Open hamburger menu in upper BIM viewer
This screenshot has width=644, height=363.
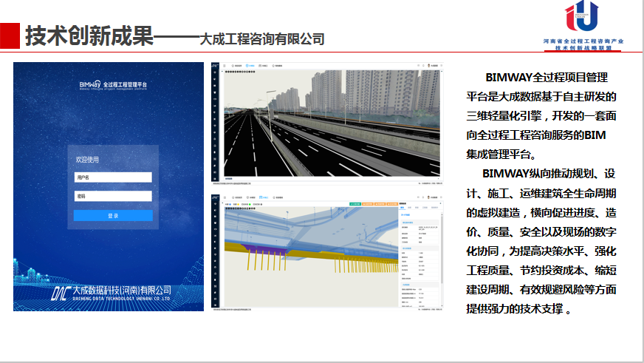pos(225,66)
